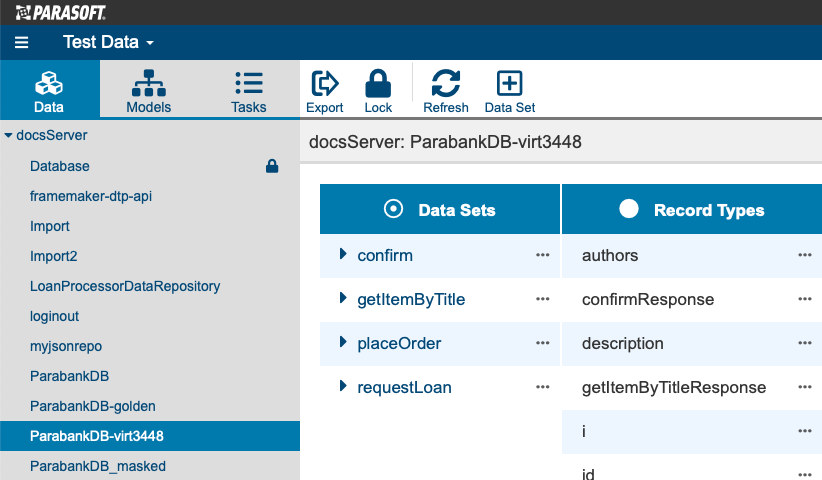Open the loginout repository
The width and height of the screenshot is (822, 480).
[x=55, y=316]
